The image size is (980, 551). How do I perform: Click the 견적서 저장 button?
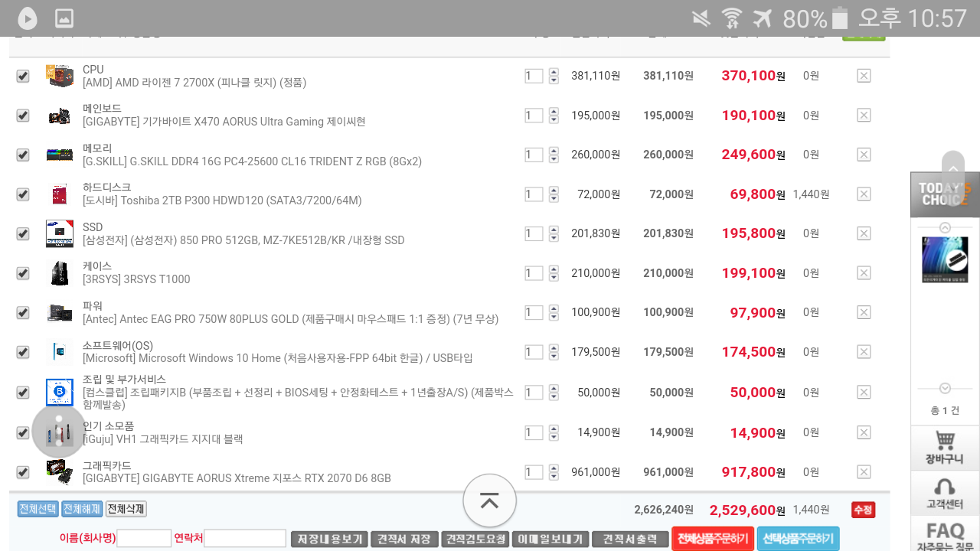click(x=404, y=539)
